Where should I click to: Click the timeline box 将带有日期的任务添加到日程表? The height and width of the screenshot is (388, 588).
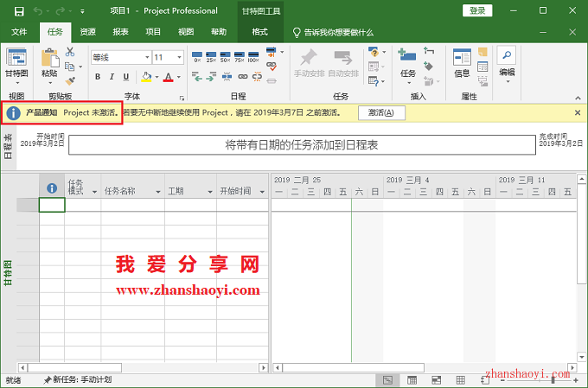coord(302,145)
